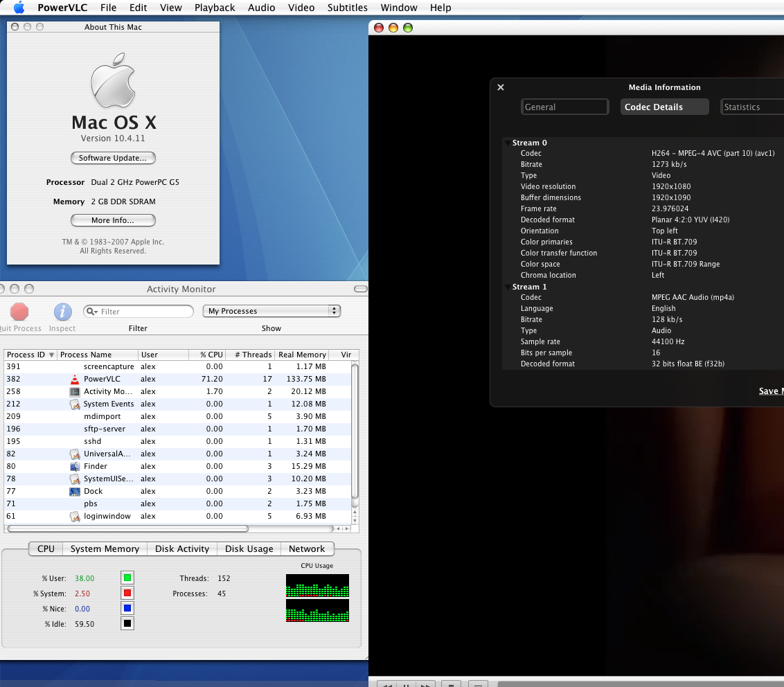Click the scroll up arrow of process list
784x687 pixels.
[x=355, y=512]
